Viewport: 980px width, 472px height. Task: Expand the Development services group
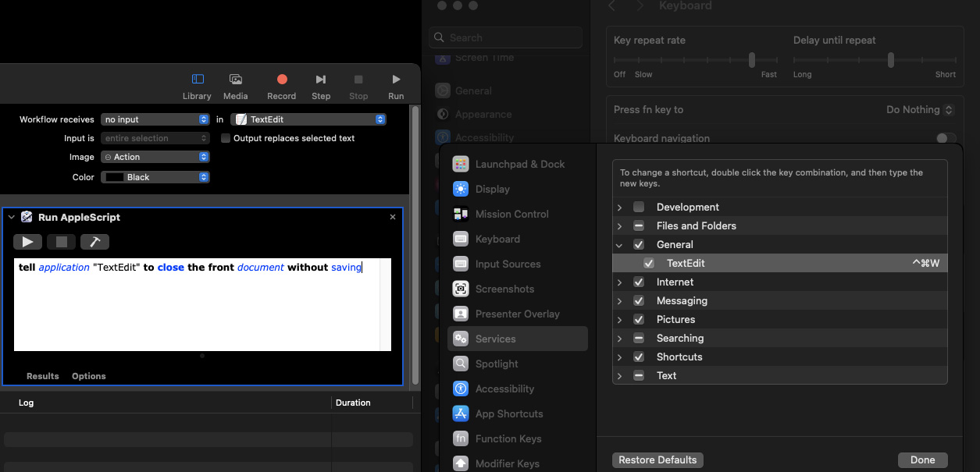[619, 207]
